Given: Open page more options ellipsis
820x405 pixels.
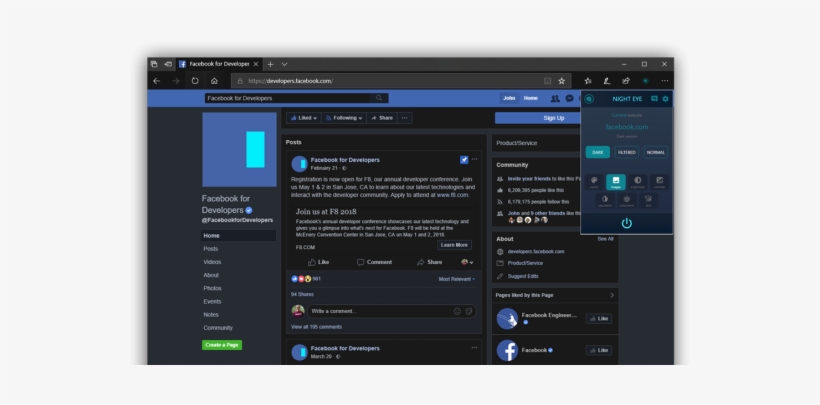Looking at the screenshot, I should pyautogui.click(x=404, y=118).
